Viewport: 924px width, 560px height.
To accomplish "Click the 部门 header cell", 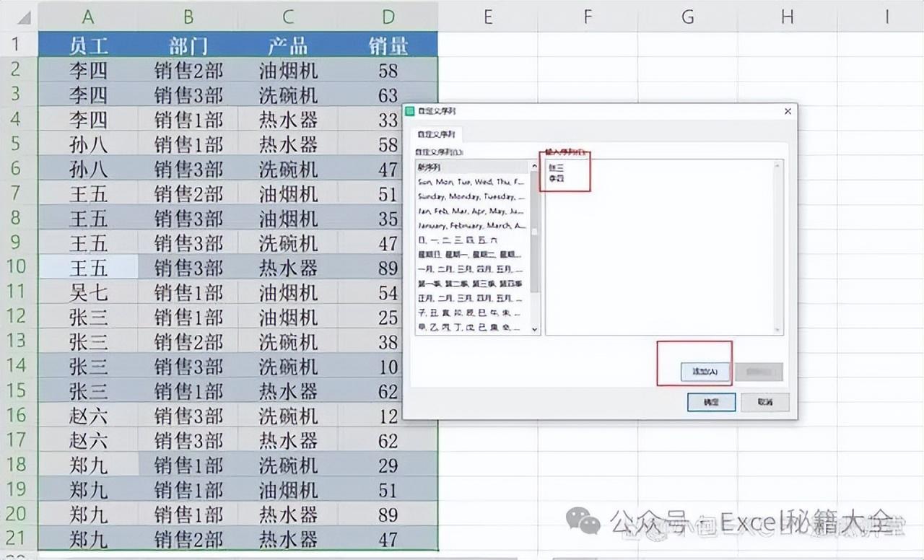I will click(x=188, y=45).
